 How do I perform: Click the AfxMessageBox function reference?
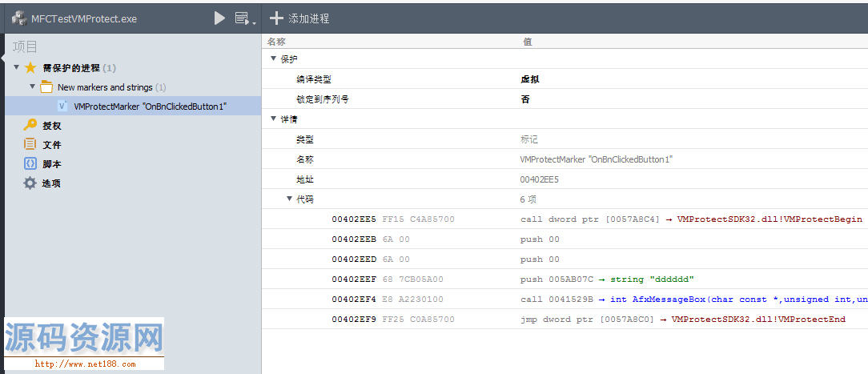(x=739, y=300)
